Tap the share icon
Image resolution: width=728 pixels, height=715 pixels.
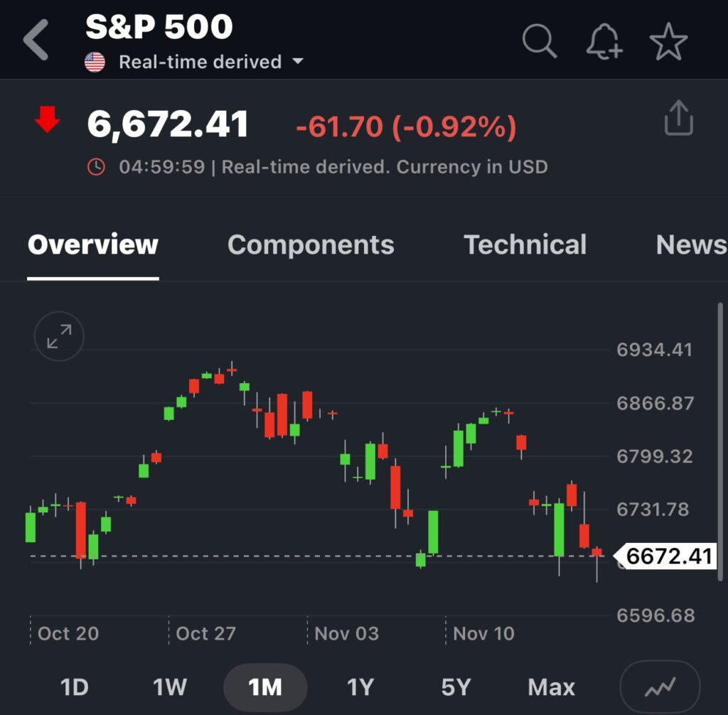point(678,118)
